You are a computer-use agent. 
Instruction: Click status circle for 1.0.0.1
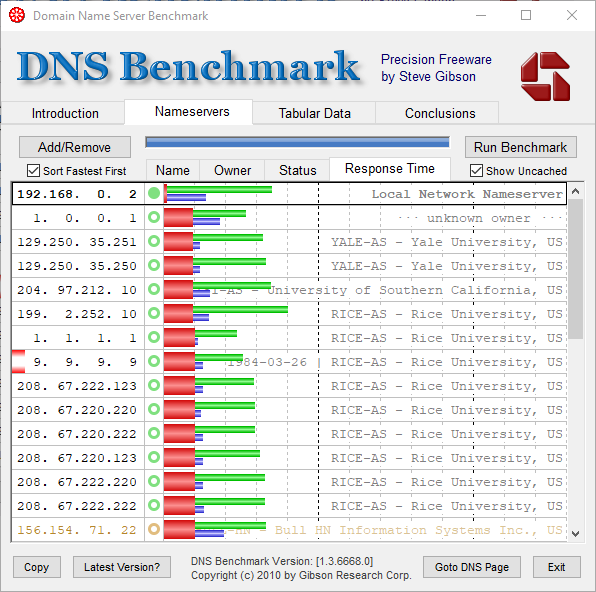pos(154,217)
